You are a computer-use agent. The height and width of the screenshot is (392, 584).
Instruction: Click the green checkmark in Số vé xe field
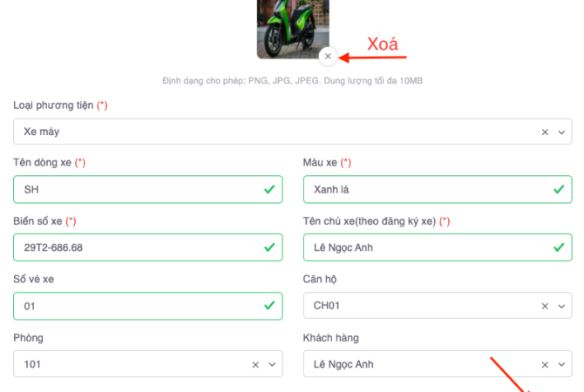pos(270,306)
